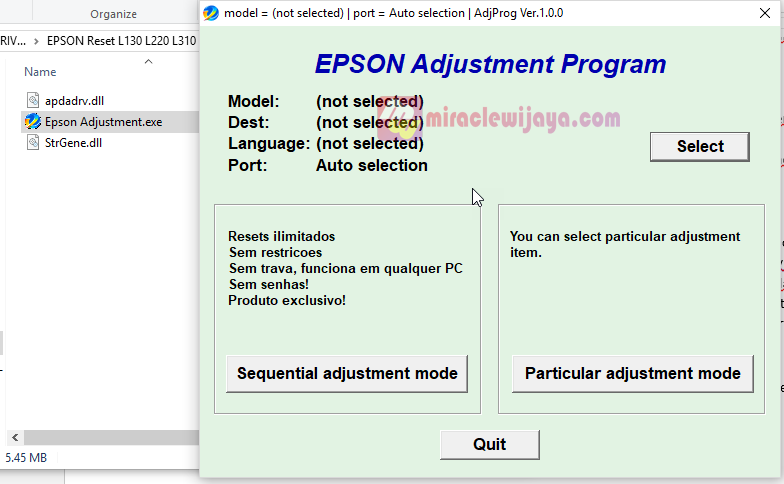Viewport: 784px width, 484px height.
Task: Open Particular adjustment mode
Action: 632,374
